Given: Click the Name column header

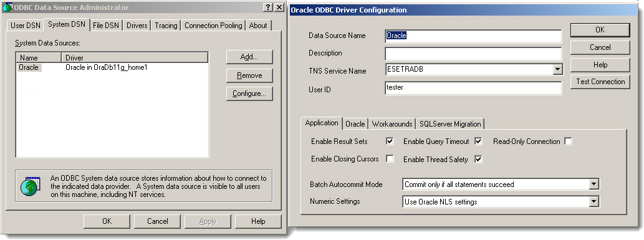Looking at the screenshot, I should point(39,58).
